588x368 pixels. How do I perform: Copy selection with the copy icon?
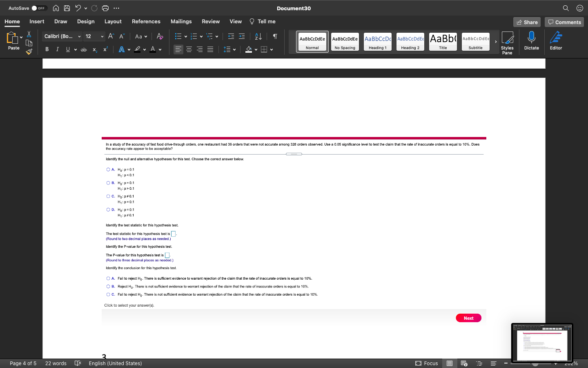pos(29,43)
